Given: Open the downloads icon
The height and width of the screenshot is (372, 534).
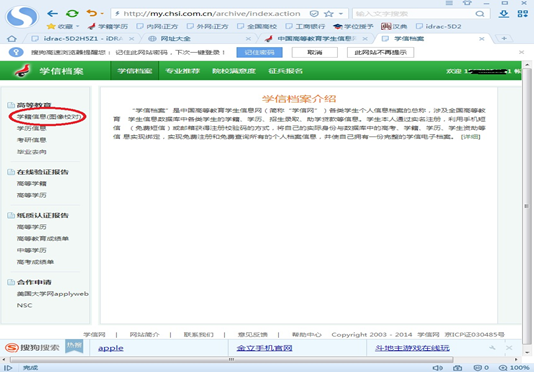Looking at the screenshot, I should (504, 13).
